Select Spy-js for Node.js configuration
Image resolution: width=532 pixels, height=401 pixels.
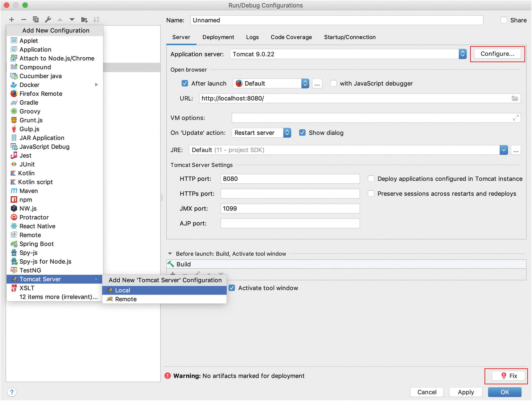55,262
